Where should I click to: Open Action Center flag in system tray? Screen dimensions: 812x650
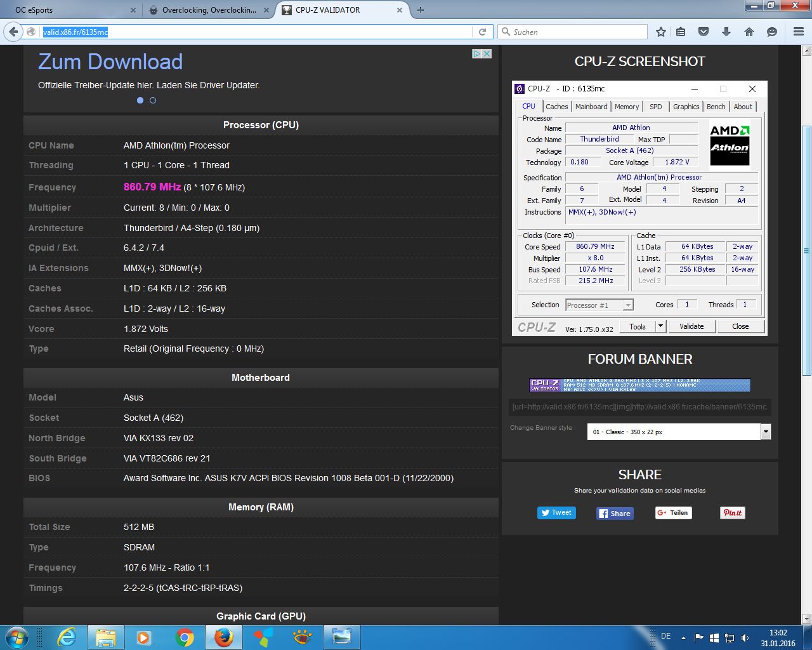click(698, 638)
